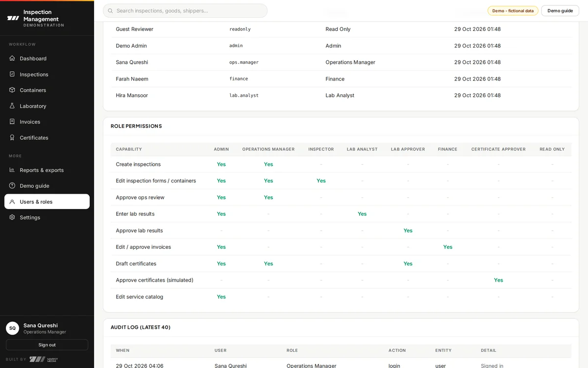Screen dimensions: 588x368
Task: Click the Sign out button
Action: coord(47,345)
